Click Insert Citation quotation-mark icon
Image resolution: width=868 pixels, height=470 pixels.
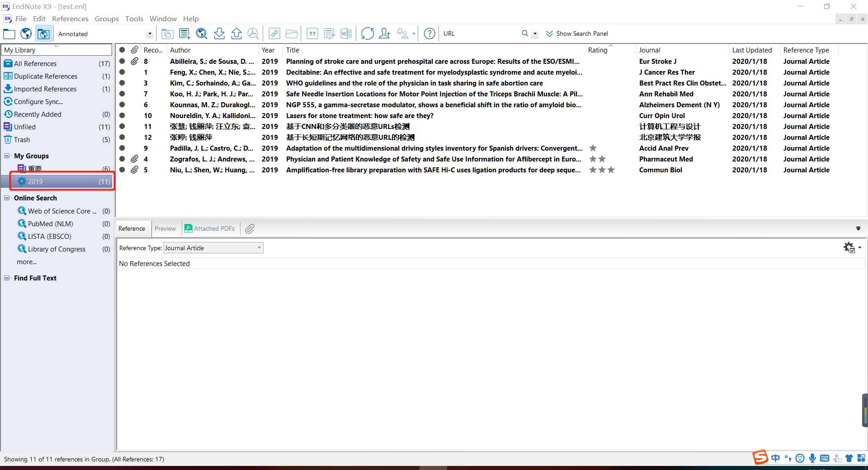(312, 33)
